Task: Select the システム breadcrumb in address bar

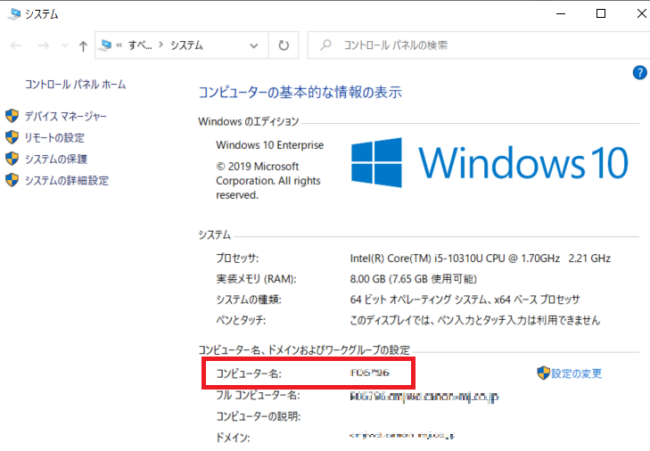Action: pyautogui.click(x=187, y=45)
